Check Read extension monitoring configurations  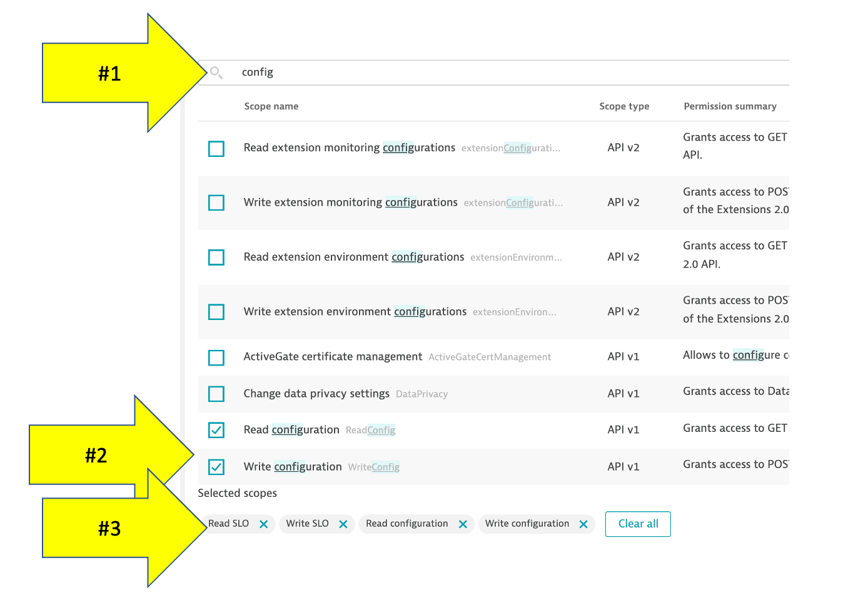click(x=216, y=149)
